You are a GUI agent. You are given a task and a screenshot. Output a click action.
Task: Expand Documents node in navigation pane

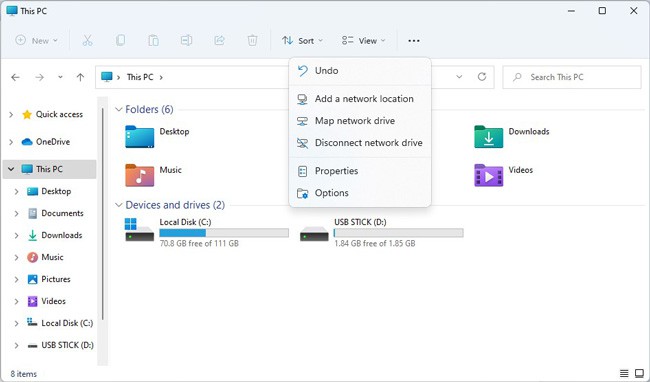(x=17, y=213)
